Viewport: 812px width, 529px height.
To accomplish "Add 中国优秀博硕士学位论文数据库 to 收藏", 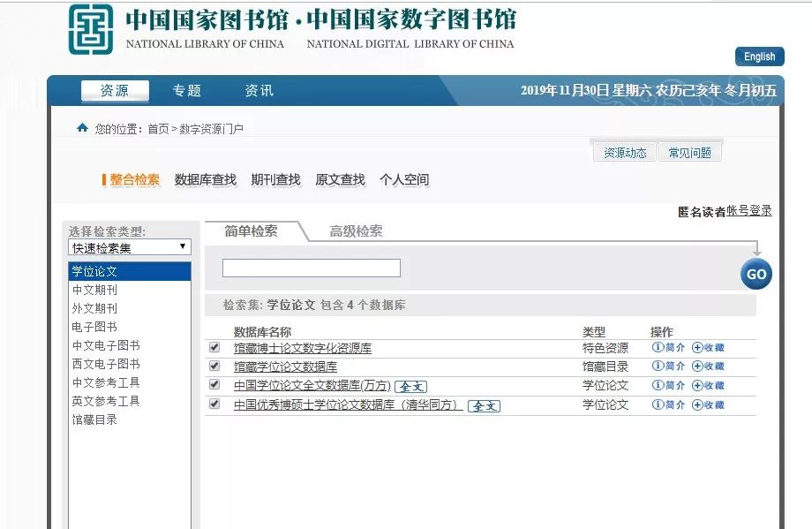I will (x=708, y=404).
